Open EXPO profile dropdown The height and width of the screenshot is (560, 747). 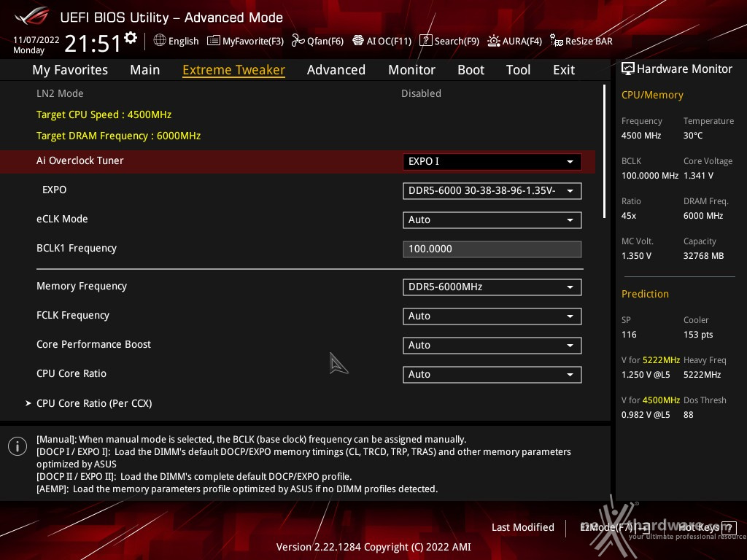(492, 190)
